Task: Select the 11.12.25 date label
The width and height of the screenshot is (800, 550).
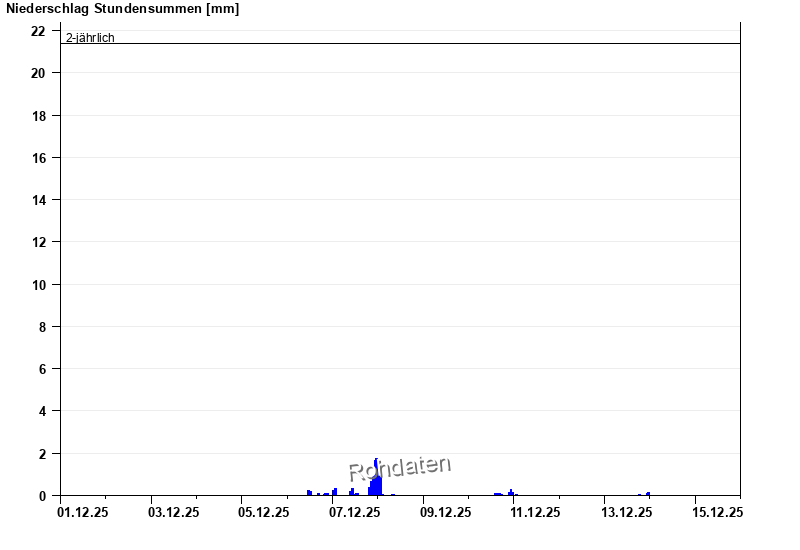Action: 535,513
